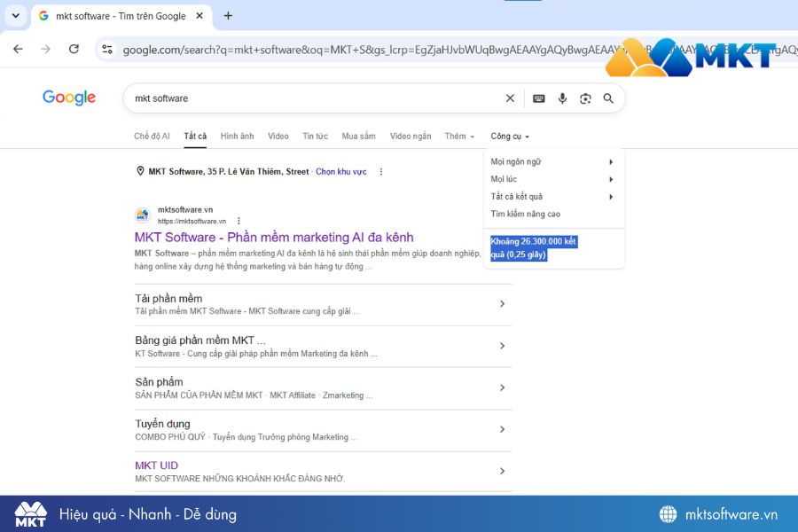The width and height of the screenshot is (798, 532).
Task: Open 'Bảng giá phần mềm MKT' sitelink
Action: click(200, 340)
